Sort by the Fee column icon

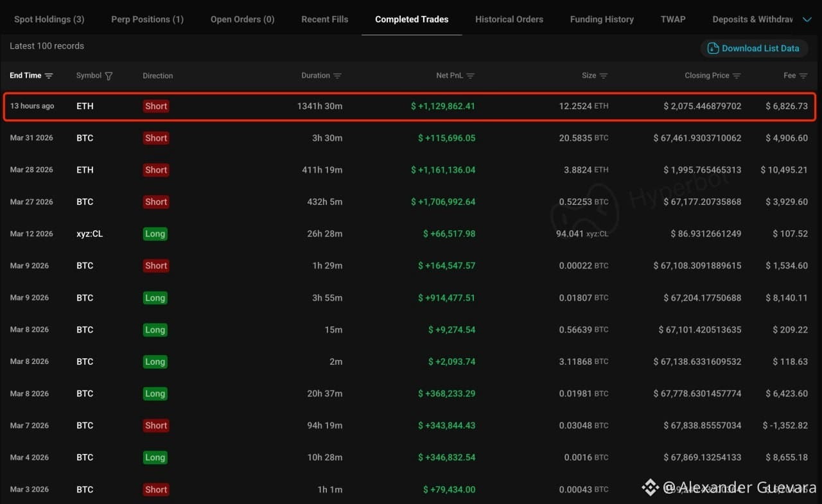[x=803, y=76]
